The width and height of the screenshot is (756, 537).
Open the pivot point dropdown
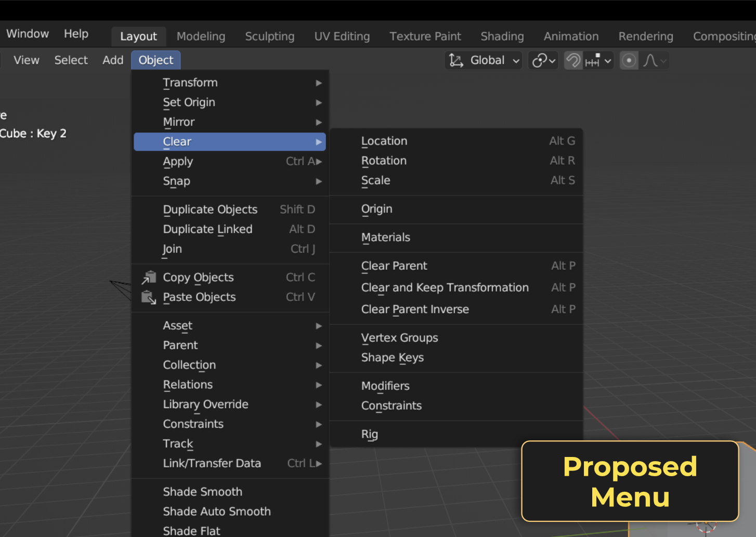(543, 61)
